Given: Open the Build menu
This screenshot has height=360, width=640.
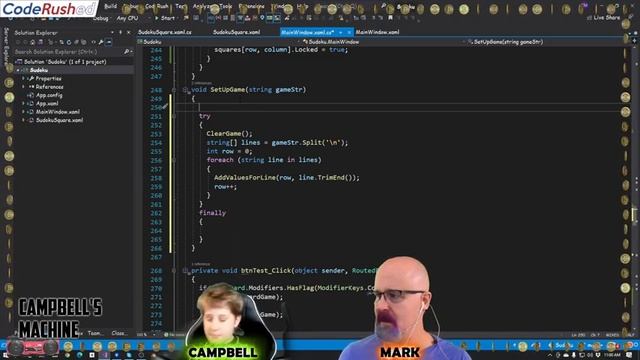Looking at the screenshot, I should (x=110, y=6).
